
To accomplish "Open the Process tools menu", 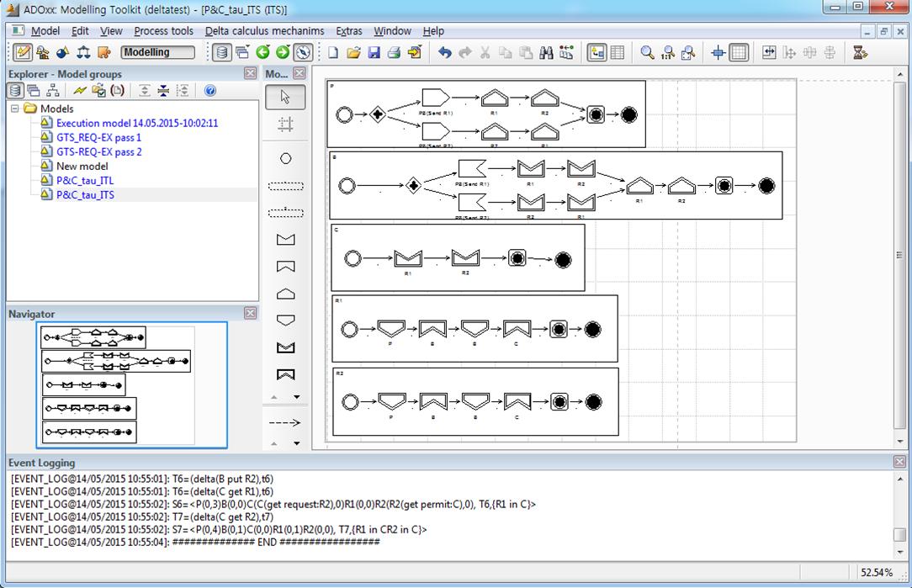I will point(163,31).
